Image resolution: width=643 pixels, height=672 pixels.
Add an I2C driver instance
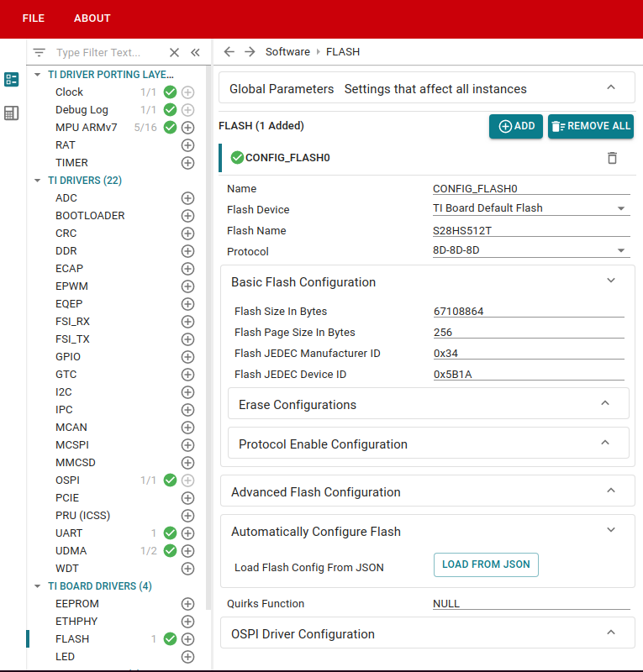[187, 392]
